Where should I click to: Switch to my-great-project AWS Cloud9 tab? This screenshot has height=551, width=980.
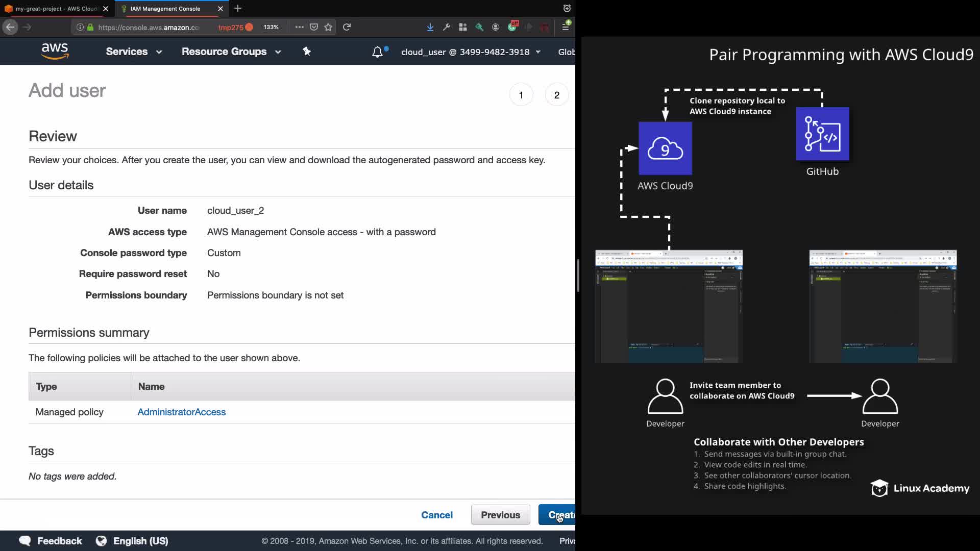pos(55,9)
